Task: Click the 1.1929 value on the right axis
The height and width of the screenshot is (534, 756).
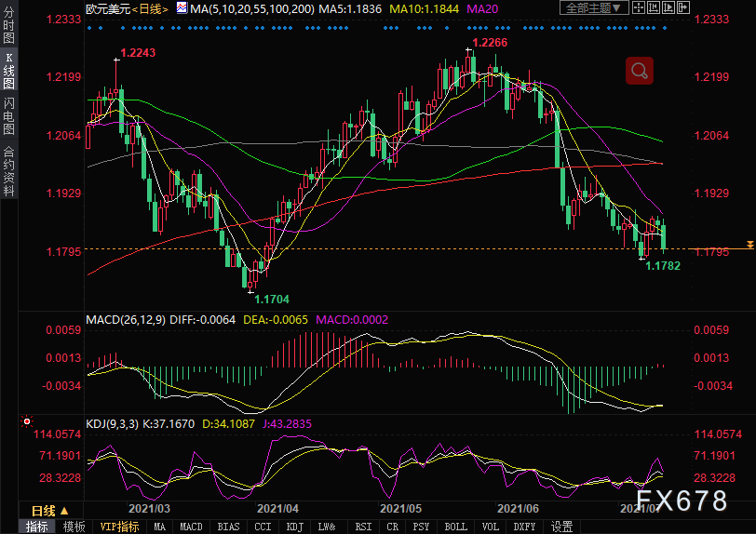Action: tap(711, 194)
